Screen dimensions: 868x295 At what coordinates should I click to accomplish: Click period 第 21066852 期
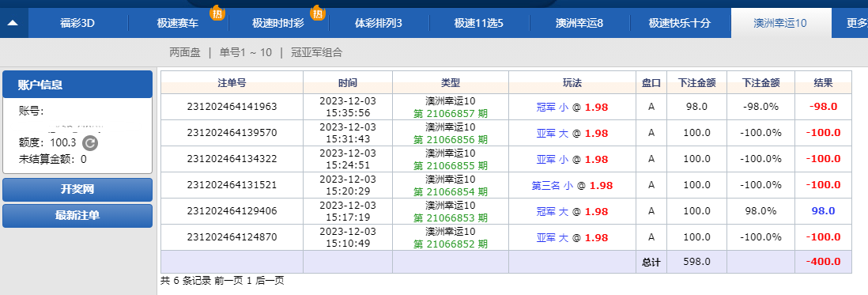click(x=451, y=244)
